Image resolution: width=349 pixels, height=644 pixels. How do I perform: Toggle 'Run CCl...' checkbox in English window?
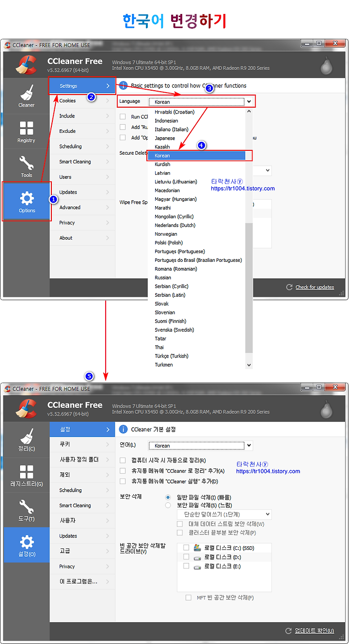tap(122, 116)
